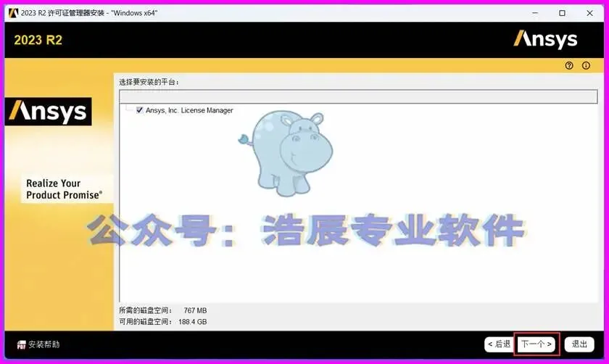Open the info circle icon

(x=586, y=66)
